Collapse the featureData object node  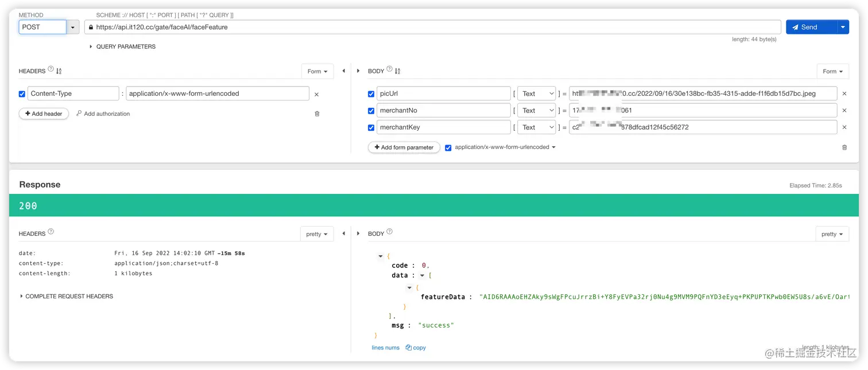click(x=409, y=287)
